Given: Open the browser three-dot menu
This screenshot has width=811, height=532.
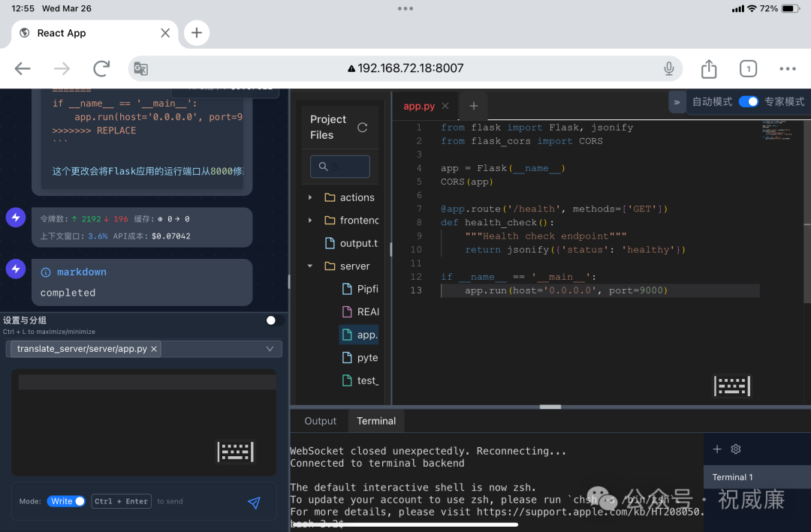Looking at the screenshot, I should (787, 68).
